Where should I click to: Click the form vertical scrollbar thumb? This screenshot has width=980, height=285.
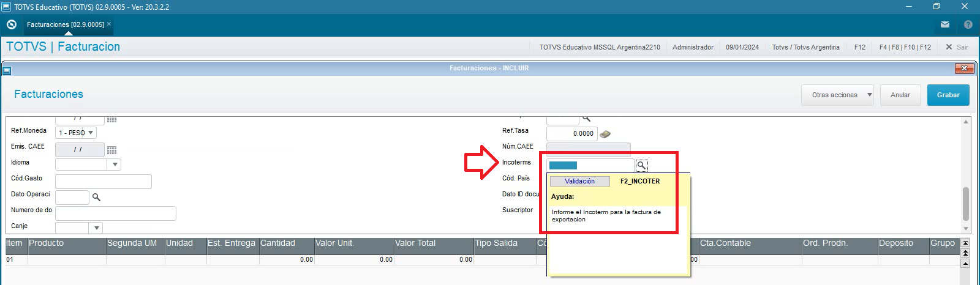point(966,204)
